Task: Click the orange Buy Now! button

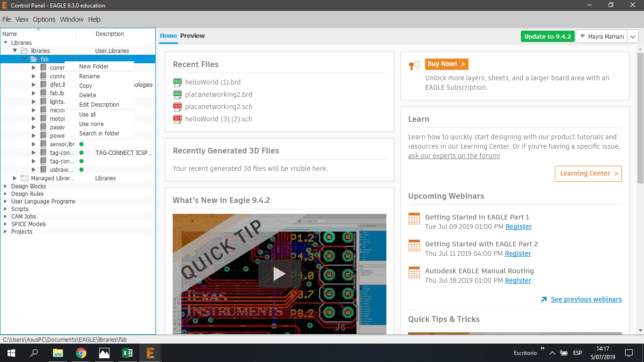Action: tap(446, 64)
